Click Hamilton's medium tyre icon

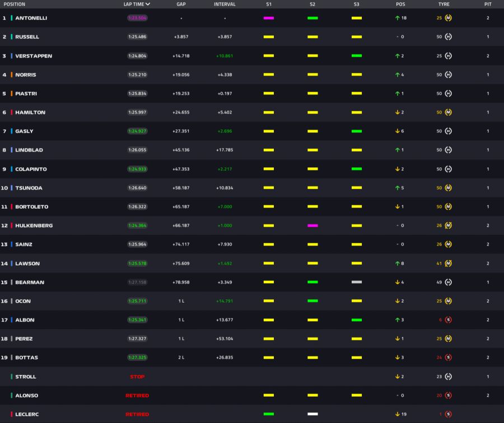coord(449,112)
